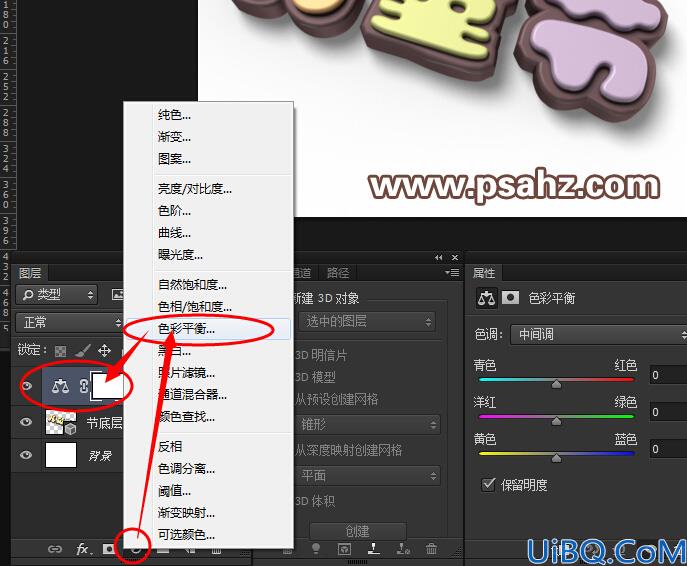
Task: Toggle visibility of color balance adjustment layer
Action: (26, 386)
